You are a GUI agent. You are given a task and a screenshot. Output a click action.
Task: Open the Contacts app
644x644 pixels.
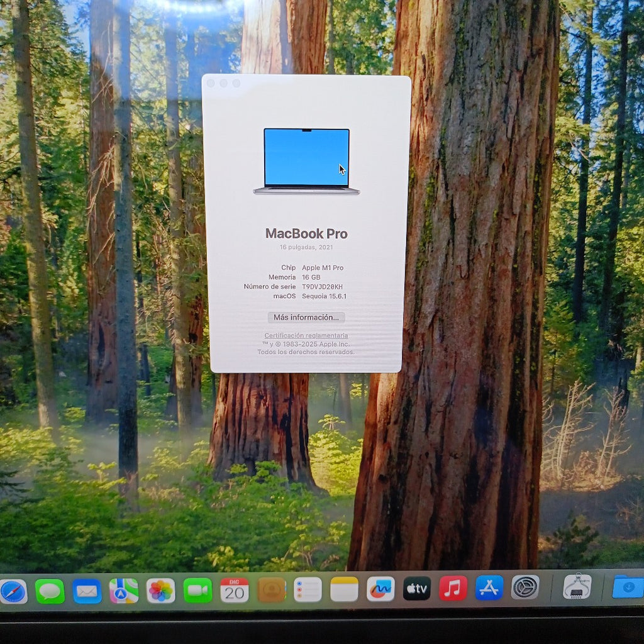(270, 590)
